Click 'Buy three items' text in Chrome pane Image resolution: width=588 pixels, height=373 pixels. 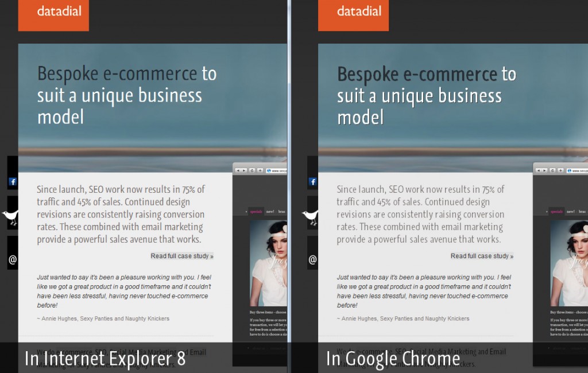point(568,312)
